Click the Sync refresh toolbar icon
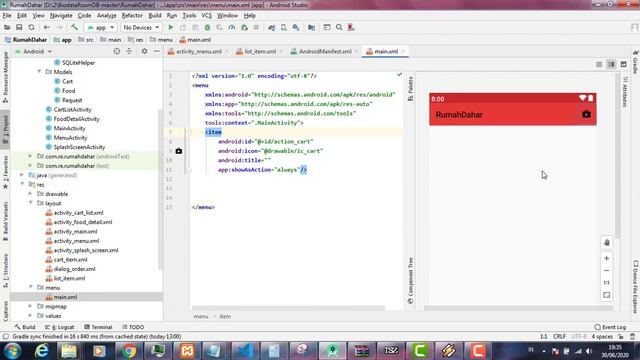640x360 pixels. pos(31,27)
